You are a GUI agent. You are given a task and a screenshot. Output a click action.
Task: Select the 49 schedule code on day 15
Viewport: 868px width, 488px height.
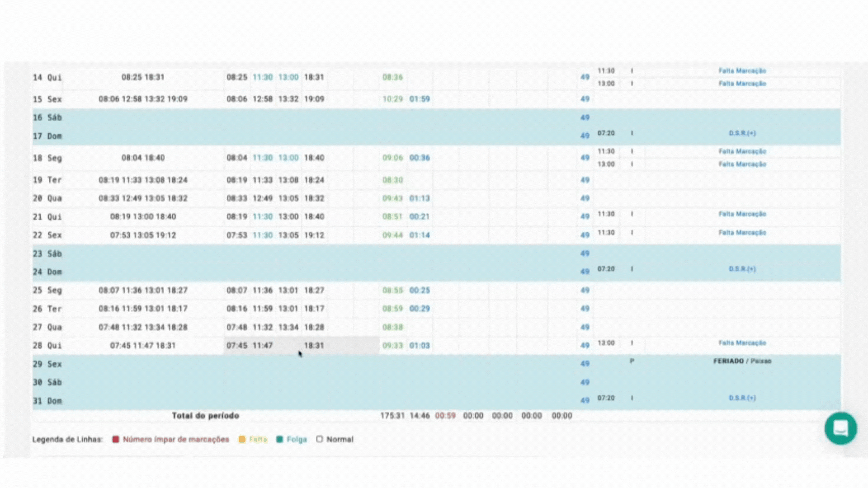pyautogui.click(x=585, y=99)
